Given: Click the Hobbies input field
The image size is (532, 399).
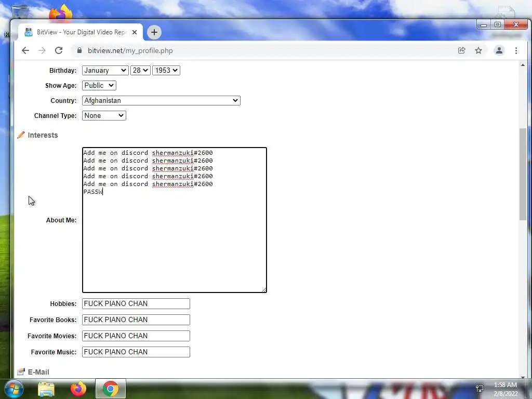Looking at the screenshot, I should tap(136, 303).
